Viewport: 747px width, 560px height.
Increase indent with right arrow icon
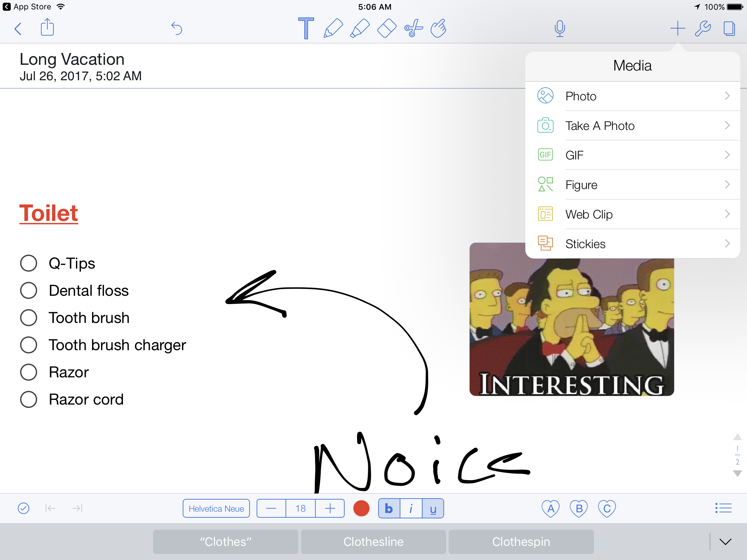(x=77, y=508)
